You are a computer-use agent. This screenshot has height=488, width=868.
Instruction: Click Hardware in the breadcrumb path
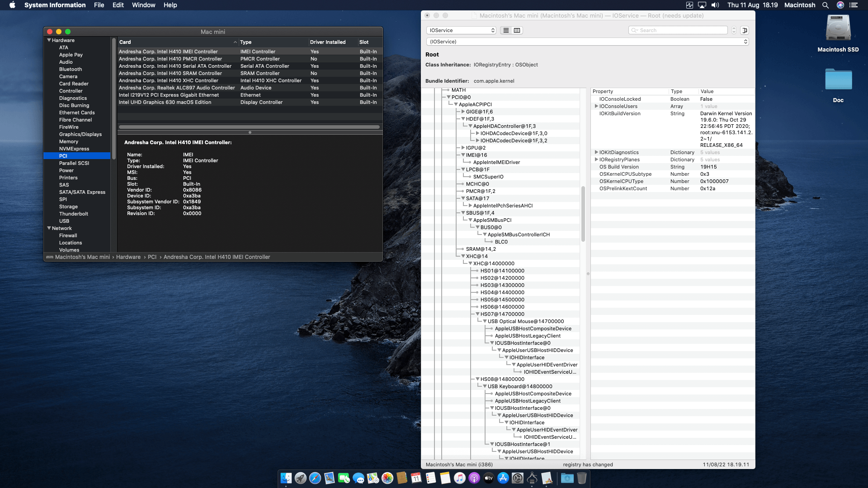pyautogui.click(x=128, y=257)
